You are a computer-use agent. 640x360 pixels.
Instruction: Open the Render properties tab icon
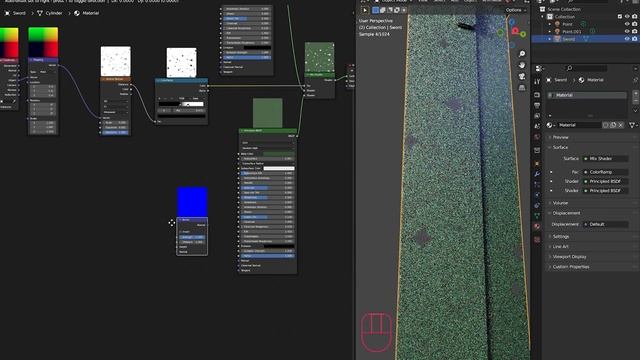[x=537, y=95]
